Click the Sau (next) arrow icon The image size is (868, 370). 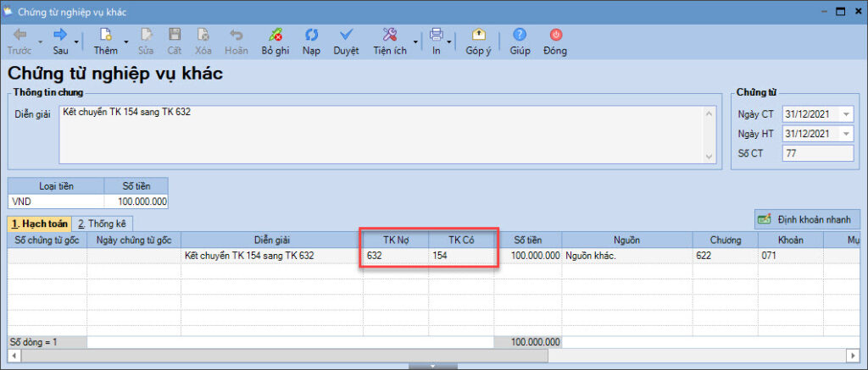click(x=60, y=36)
